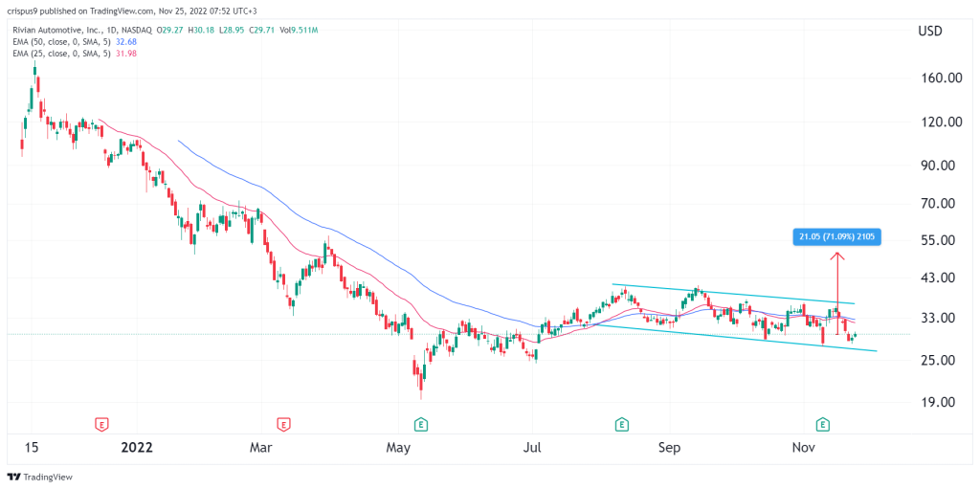Open the green earnings marker near May
The image size is (980, 489).
pyautogui.click(x=422, y=425)
